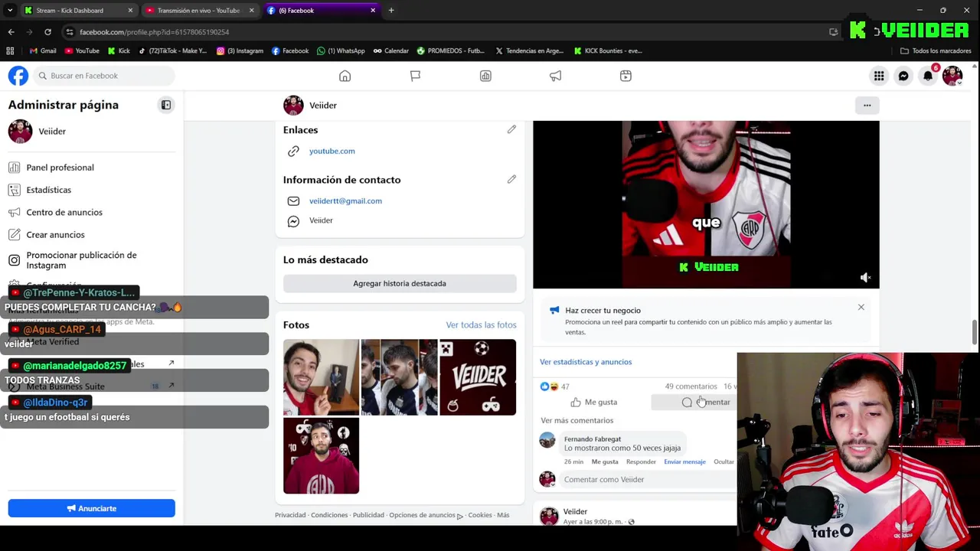Open the Ads megaphone icon in top nav
The width and height of the screenshot is (980, 551).
pyautogui.click(x=555, y=76)
